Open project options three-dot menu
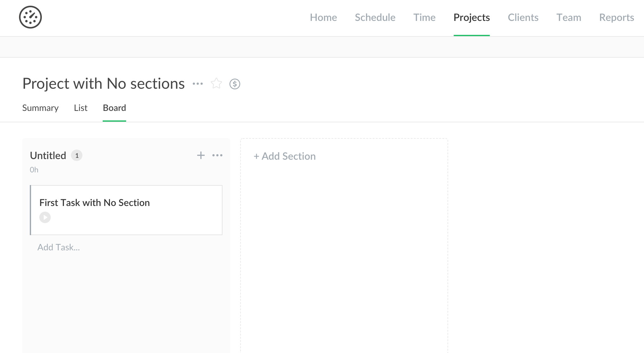644x353 pixels. (x=197, y=84)
